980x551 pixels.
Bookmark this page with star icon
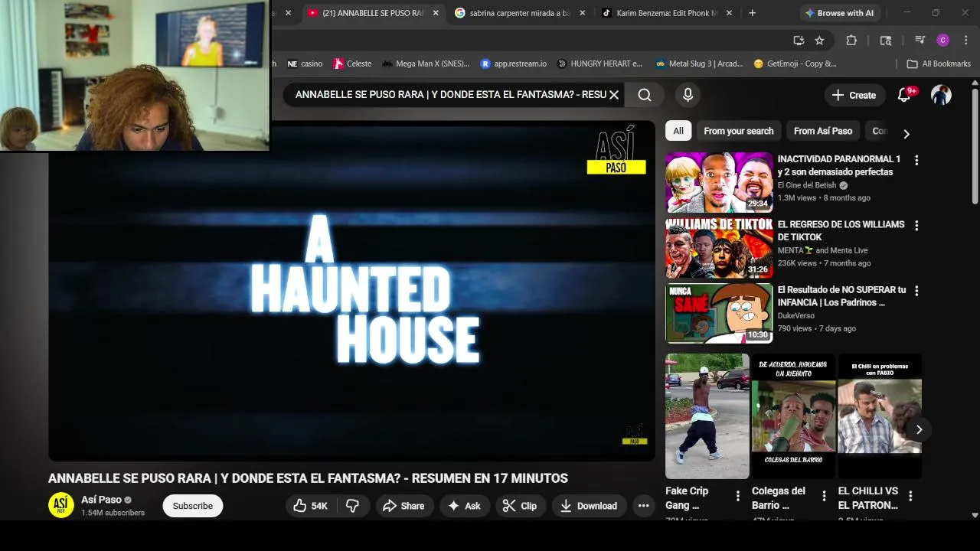(819, 41)
